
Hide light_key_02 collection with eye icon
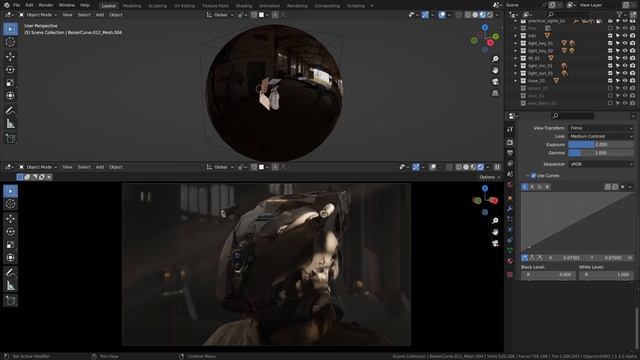click(x=625, y=51)
